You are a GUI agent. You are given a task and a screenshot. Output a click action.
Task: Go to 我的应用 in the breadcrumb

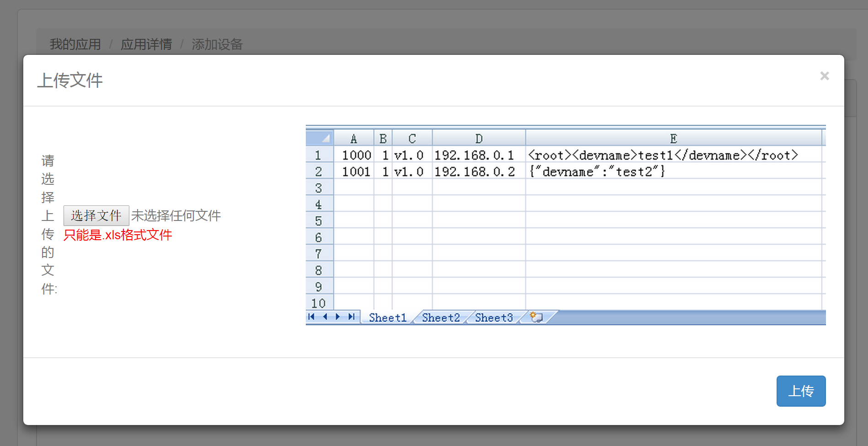coord(75,44)
